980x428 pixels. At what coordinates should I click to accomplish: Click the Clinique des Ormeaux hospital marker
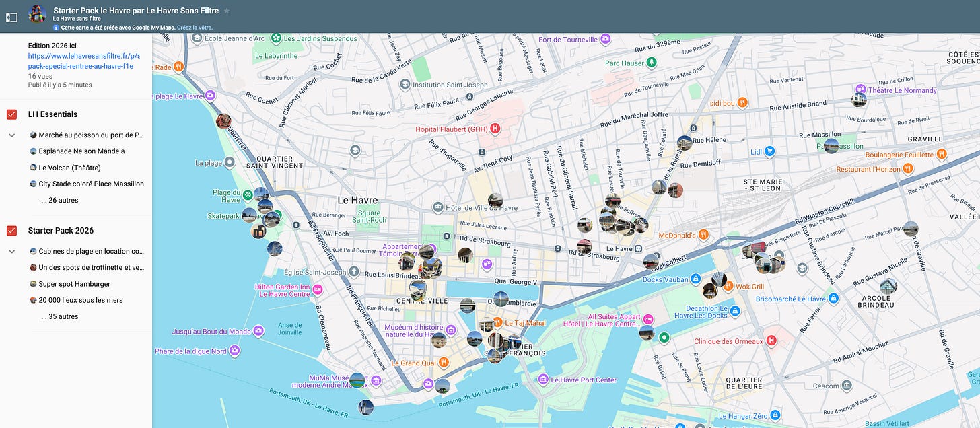click(771, 341)
